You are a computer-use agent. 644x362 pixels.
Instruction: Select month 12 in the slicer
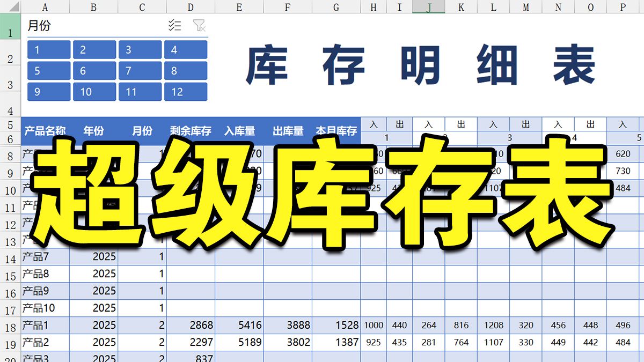[186, 92]
